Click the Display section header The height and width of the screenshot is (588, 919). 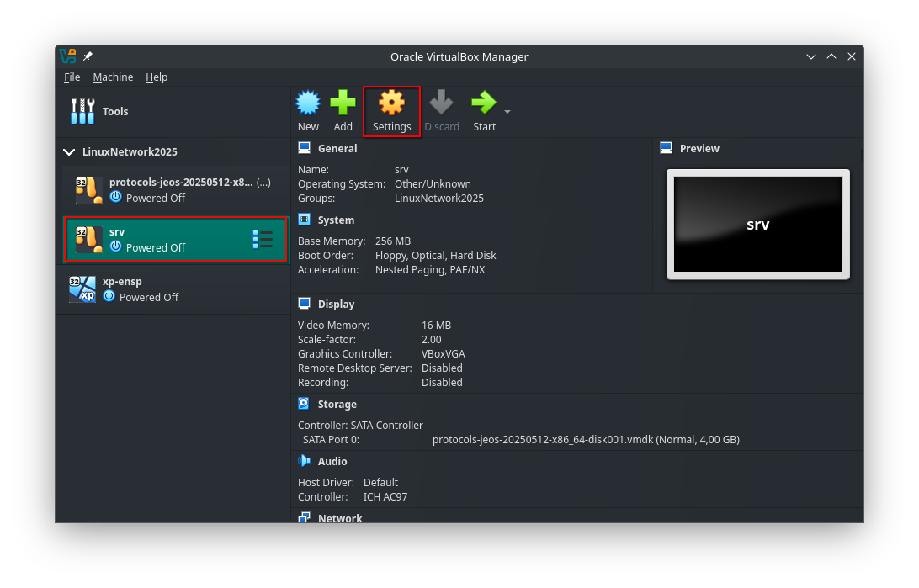336,304
